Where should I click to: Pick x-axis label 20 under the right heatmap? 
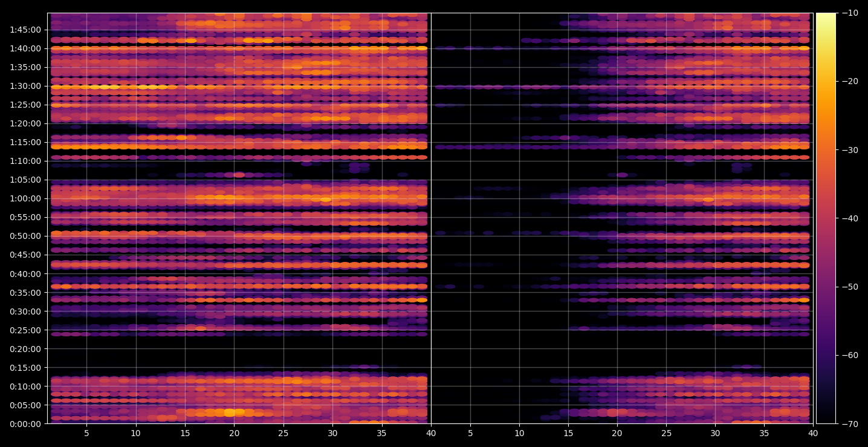click(617, 434)
